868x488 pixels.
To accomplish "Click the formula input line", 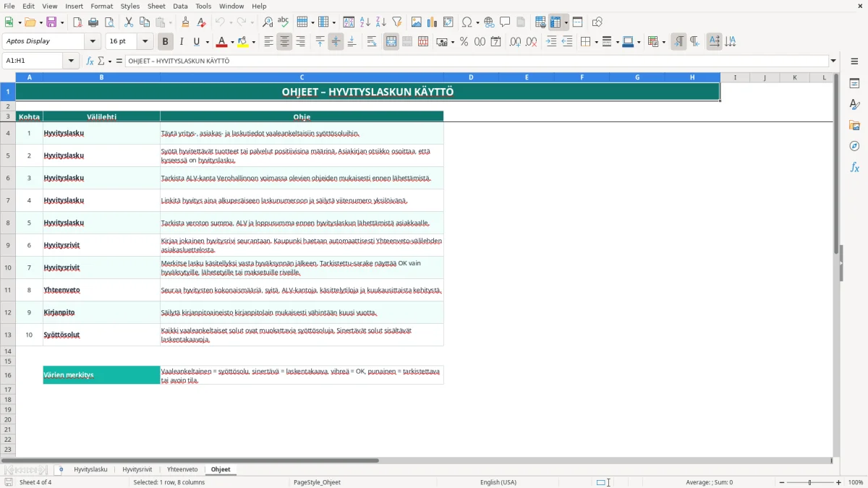I will (x=476, y=61).
